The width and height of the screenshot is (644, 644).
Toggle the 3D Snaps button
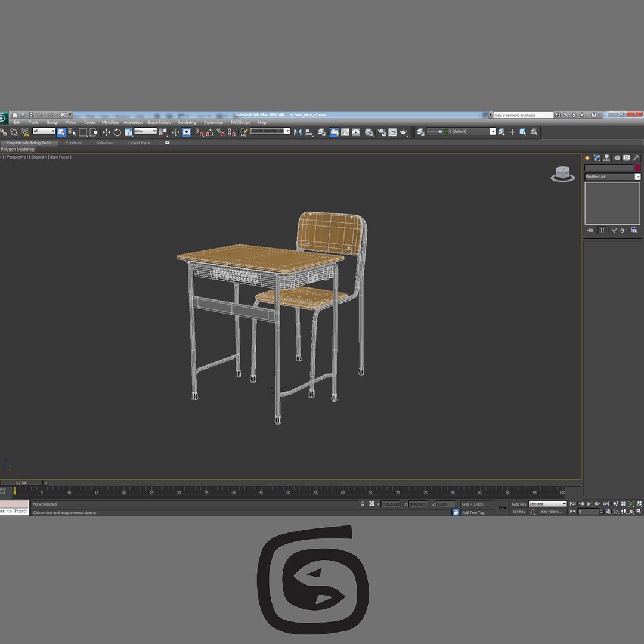coord(199,132)
